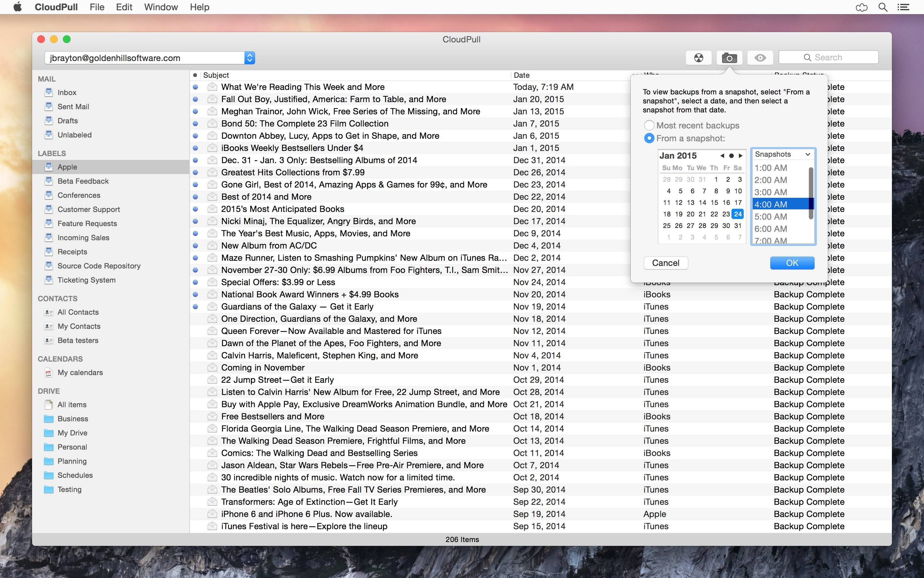Select January 15 in the calendar

pyautogui.click(x=714, y=203)
